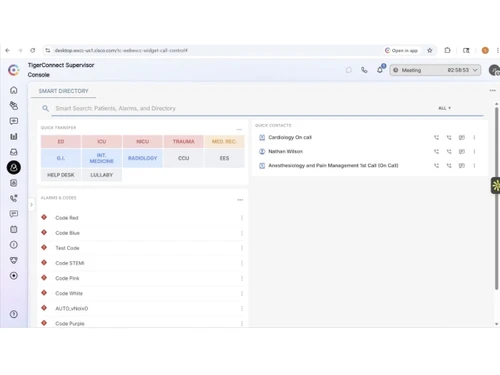
Task: Click the message icon for Cardiology On call
Action: coord(462,137)
